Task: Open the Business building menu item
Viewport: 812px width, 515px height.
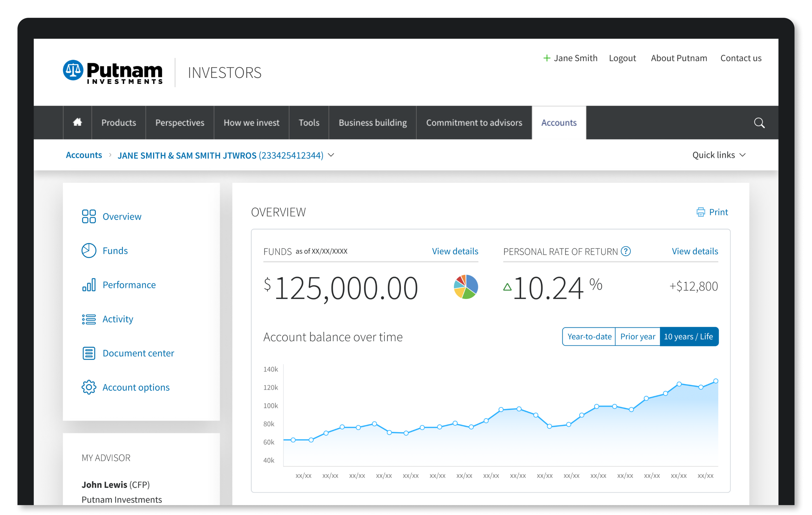Action: [x=372, y=123]
